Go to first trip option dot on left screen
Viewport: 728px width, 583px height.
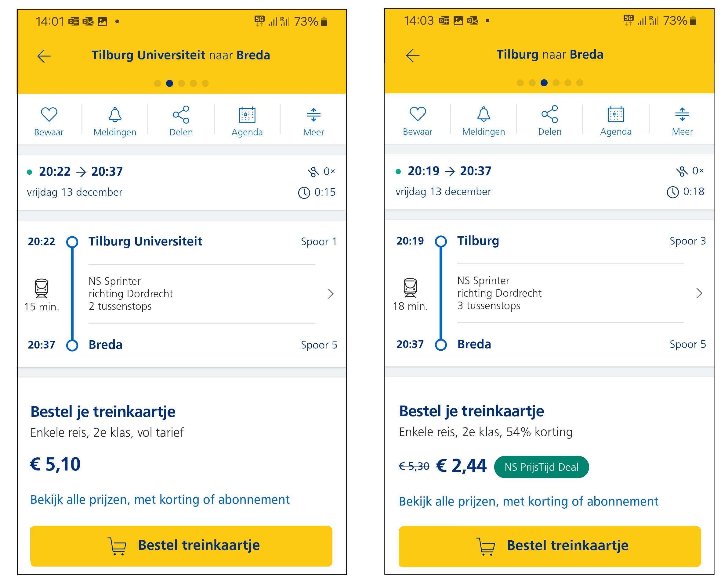click(157, 83)
